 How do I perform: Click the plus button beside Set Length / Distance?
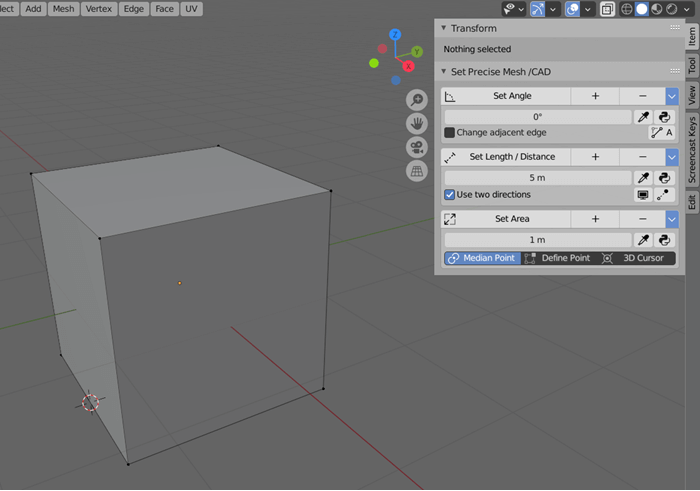[595, 157]
